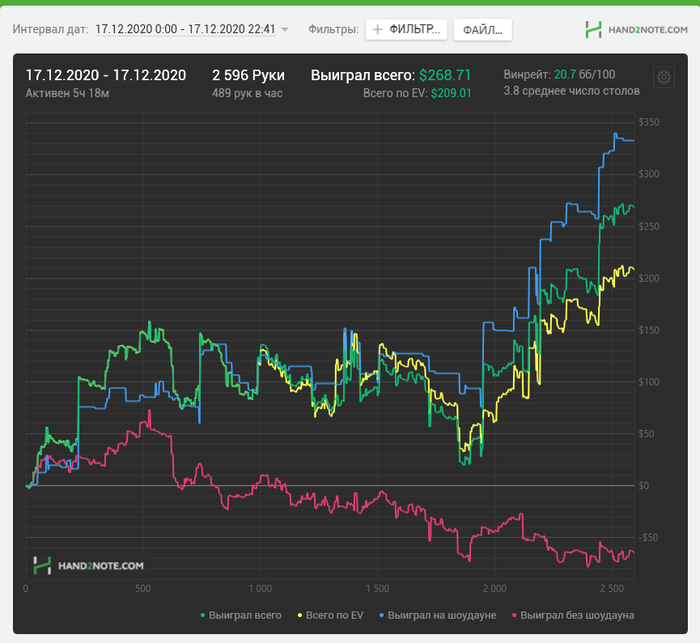This screenshot has height=643, width=700.
Task: Click the Активен 5ч 18м text
Action: [x=67, y=93]
